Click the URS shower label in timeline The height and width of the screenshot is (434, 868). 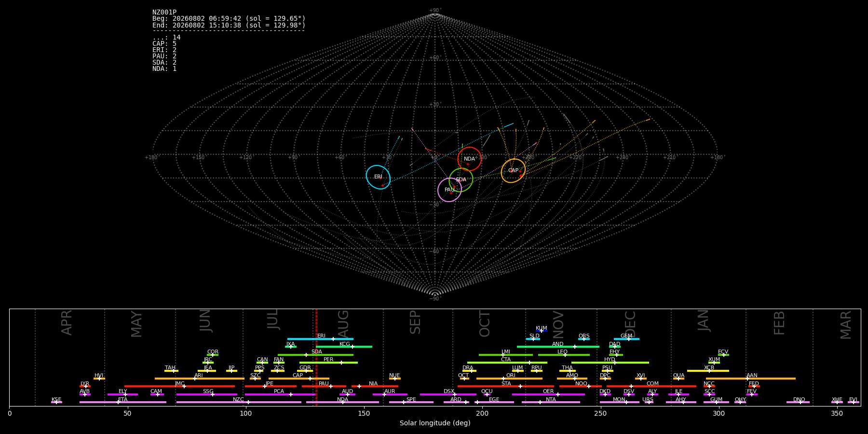click(648, 400)
